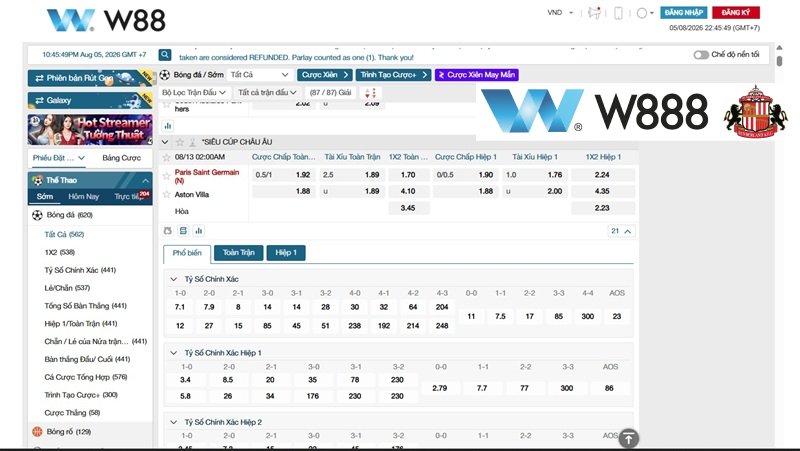Open the Tất Cả dropdown
Viewport: 800px width, 451px height.
pos(260,75)
